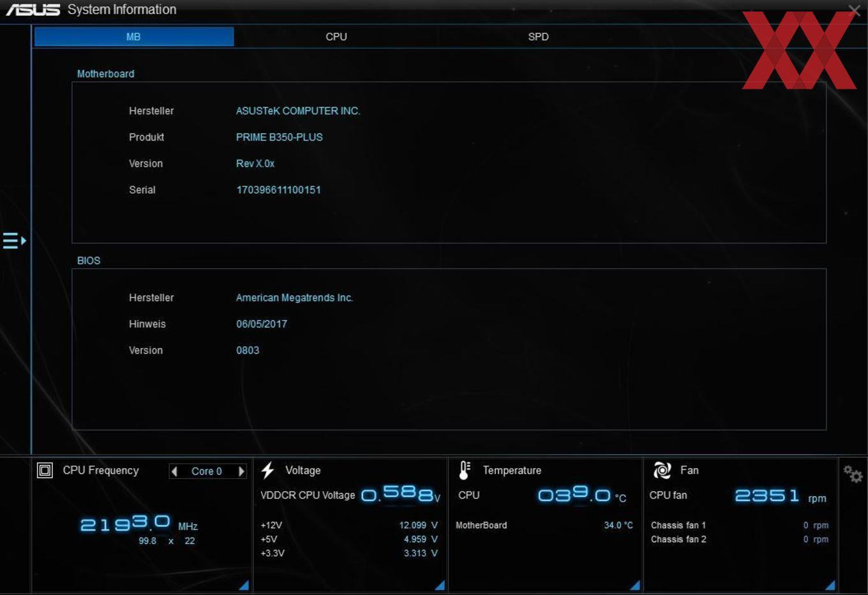Click the Temperature thermometer icon

point(465,470)
